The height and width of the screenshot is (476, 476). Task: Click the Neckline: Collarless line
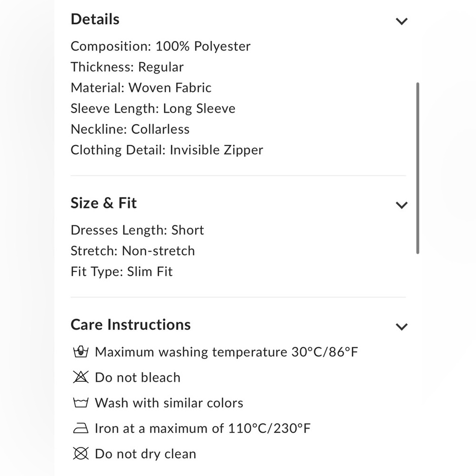(x=130, y=129)
